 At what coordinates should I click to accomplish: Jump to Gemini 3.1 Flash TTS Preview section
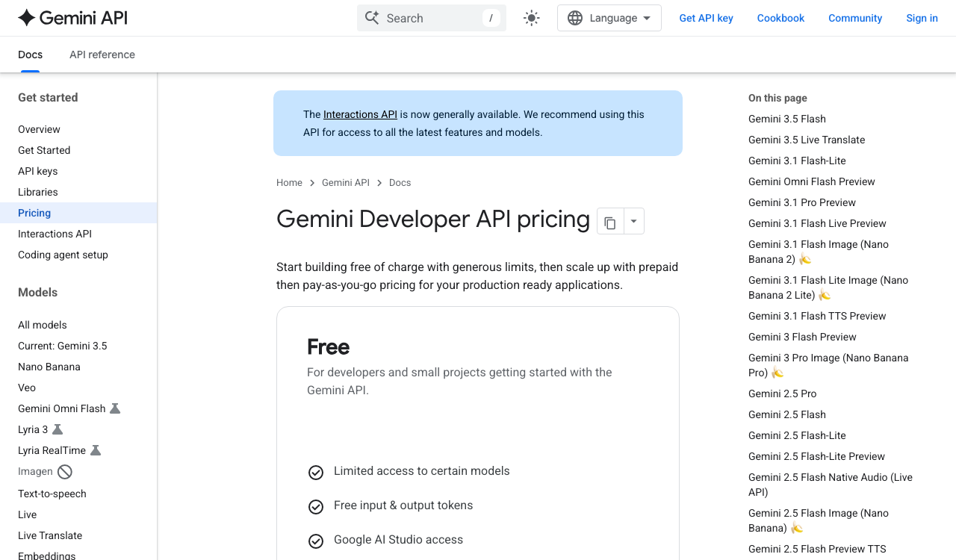(x=817, y=316)
